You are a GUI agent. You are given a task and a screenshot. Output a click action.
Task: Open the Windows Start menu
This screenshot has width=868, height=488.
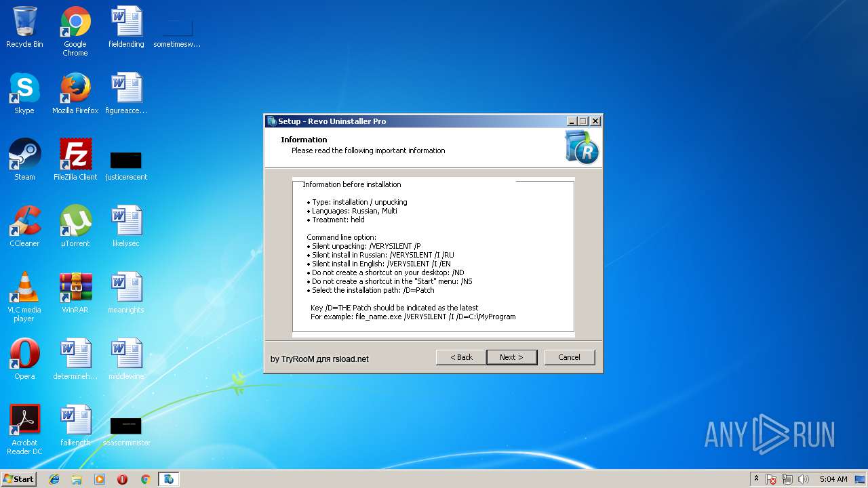coord(19,479)
